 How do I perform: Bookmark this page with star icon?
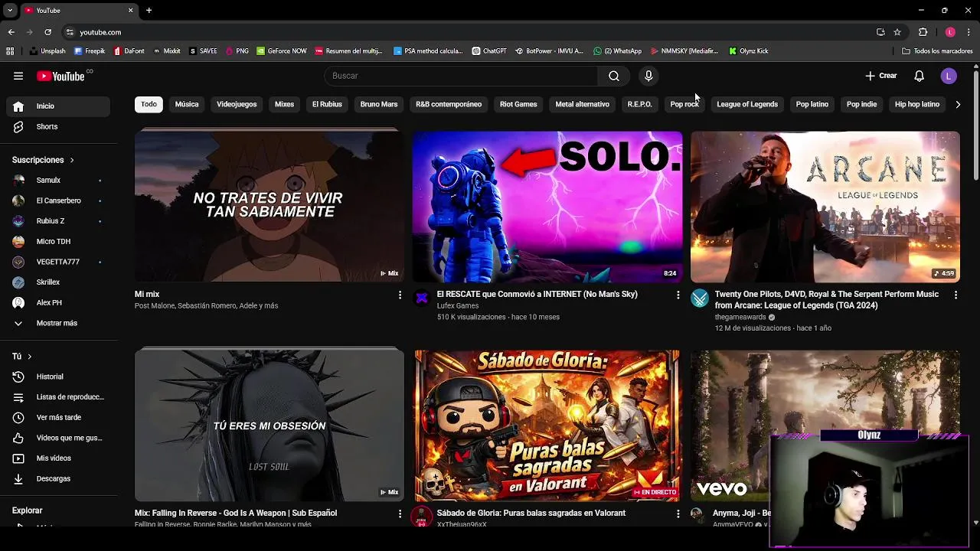pos(897,32)
